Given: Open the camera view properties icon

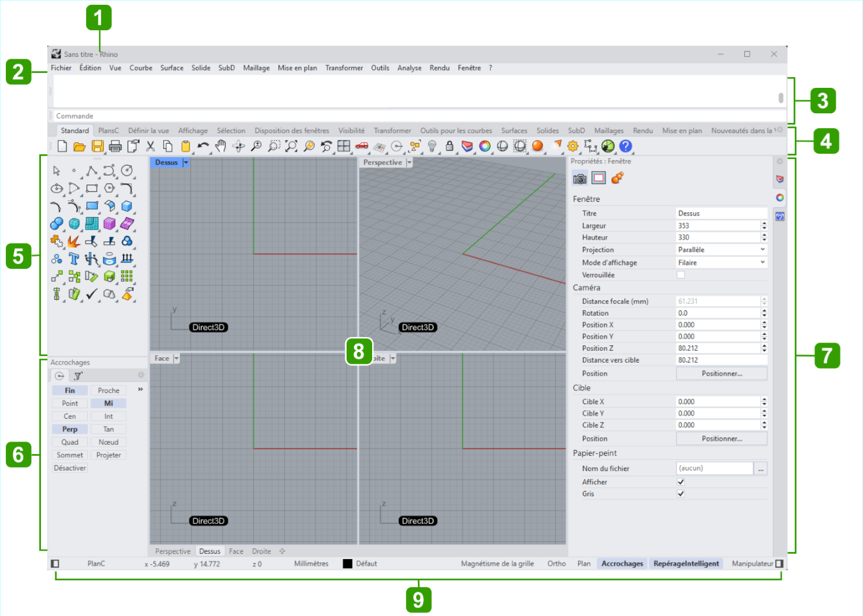Looking at the screenshot, I should tap(580, 178).
